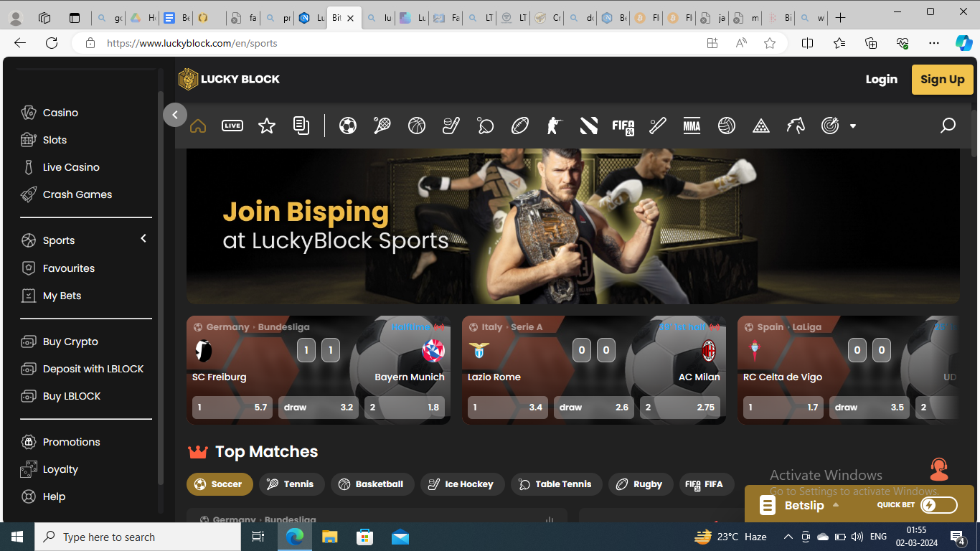Select the soccer ball sport icon
Viewport: 980px width, 551px height.
(348, 126)
